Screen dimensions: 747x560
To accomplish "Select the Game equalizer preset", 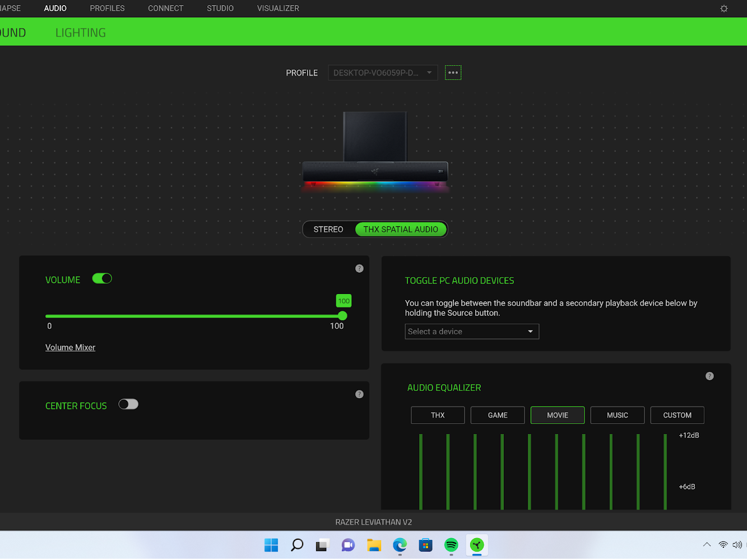I will 498,415.
